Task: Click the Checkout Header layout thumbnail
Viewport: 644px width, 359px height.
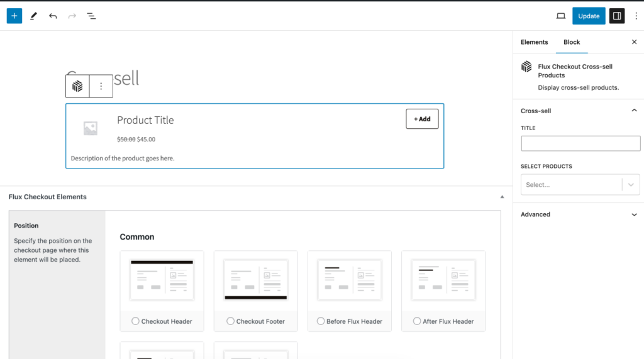Action: (x=162, y=280)
